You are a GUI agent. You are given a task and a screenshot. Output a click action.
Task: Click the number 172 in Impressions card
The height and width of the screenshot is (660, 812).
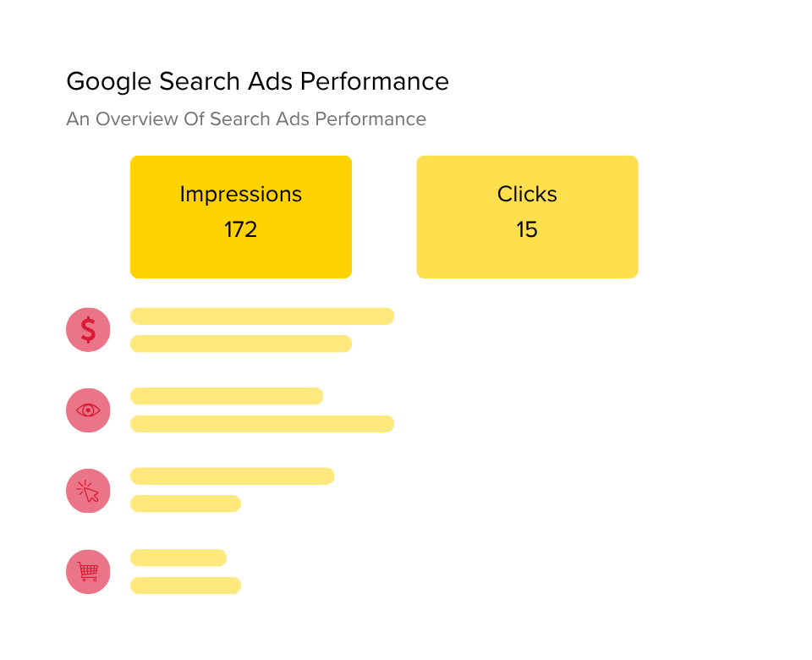(x=240, y=229)
